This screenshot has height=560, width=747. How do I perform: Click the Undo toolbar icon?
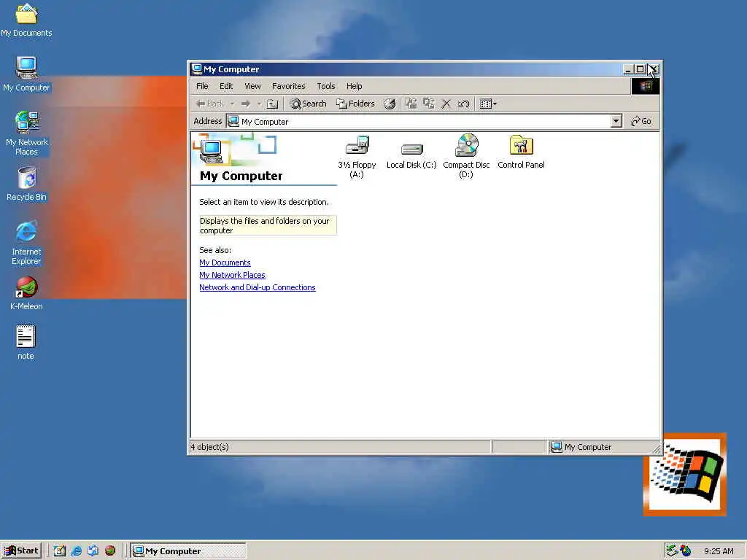click(463, 104)
